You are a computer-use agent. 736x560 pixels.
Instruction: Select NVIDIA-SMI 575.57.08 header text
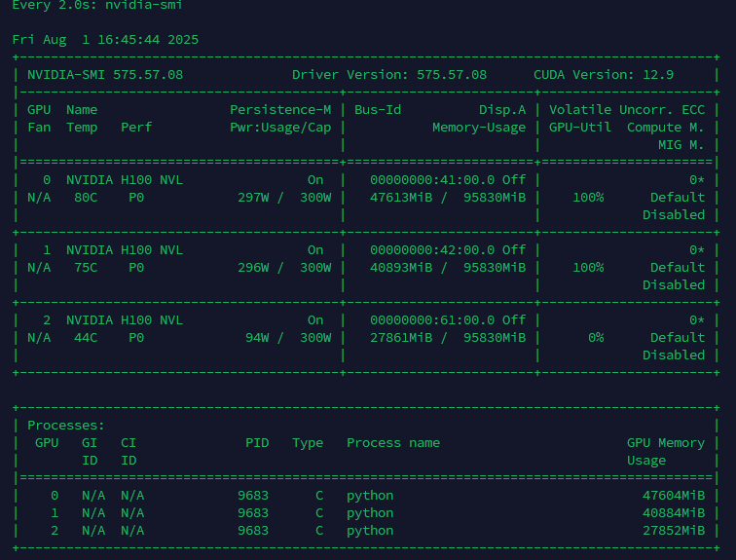(x=105, y=75)
